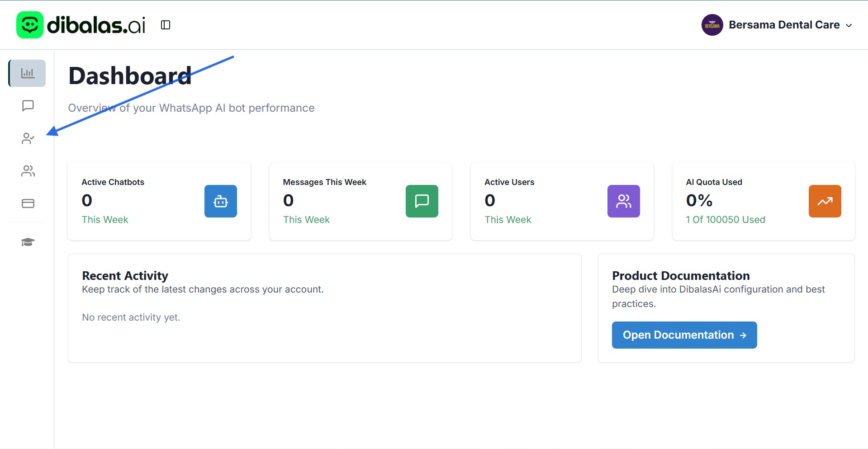Click the green message icon in Messages card
Viewport: 868px width, 449px height.
pos(422,201)
